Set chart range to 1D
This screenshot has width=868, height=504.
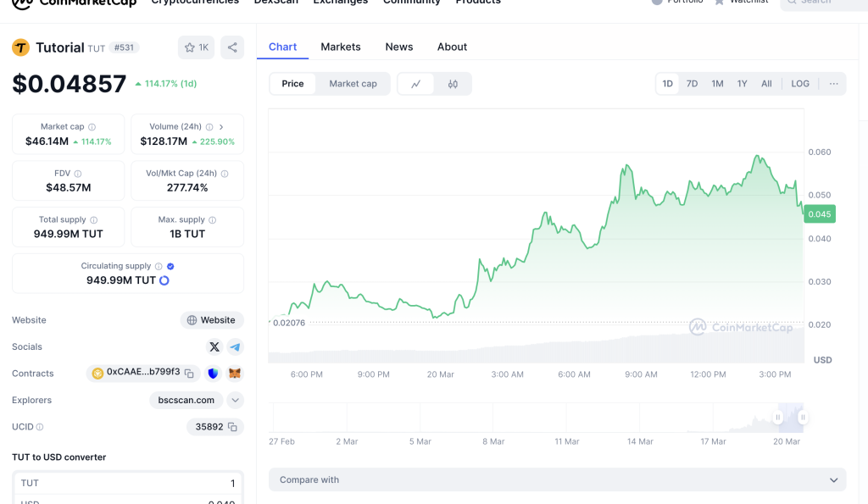(x=668, y=84)
